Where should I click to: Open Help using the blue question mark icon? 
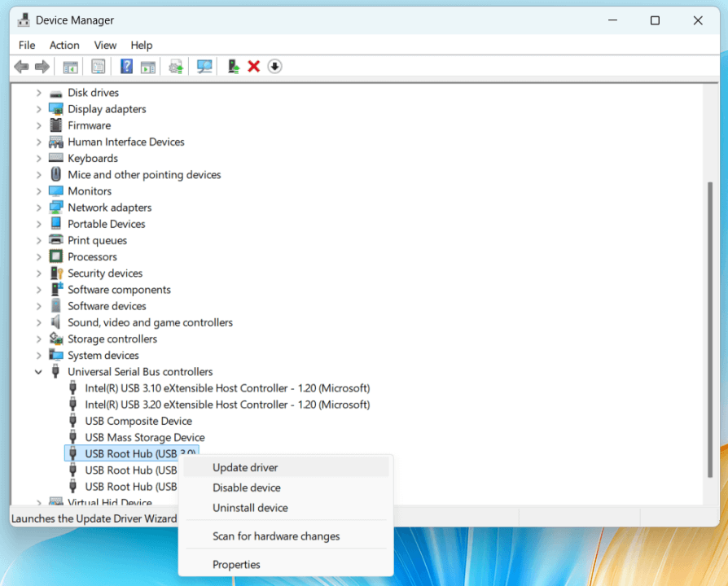(125, 66)
